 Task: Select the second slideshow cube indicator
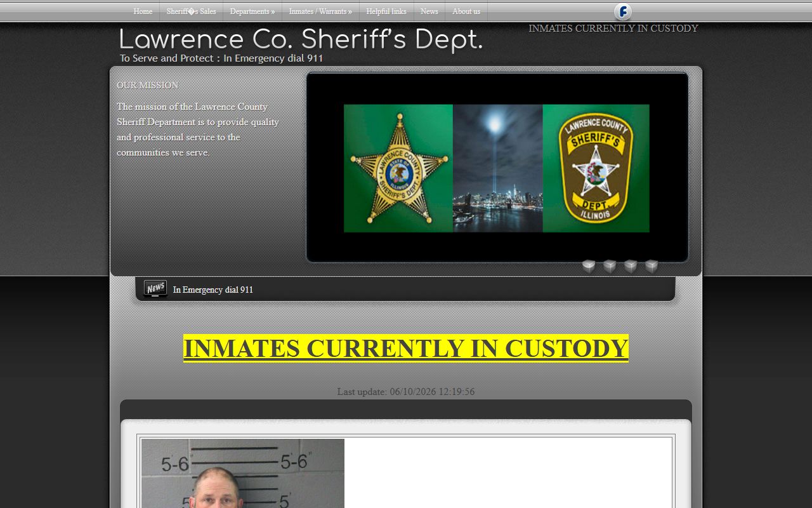pyautogui.click(x=610, y=266)
